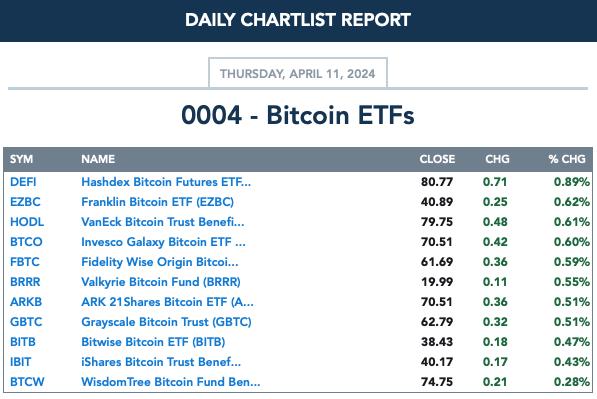This screenshot has height=399, width=597.
Task: Open Grayscale Bitcoin Trust (GBTC) link
Action: click(x=166, y=322)
